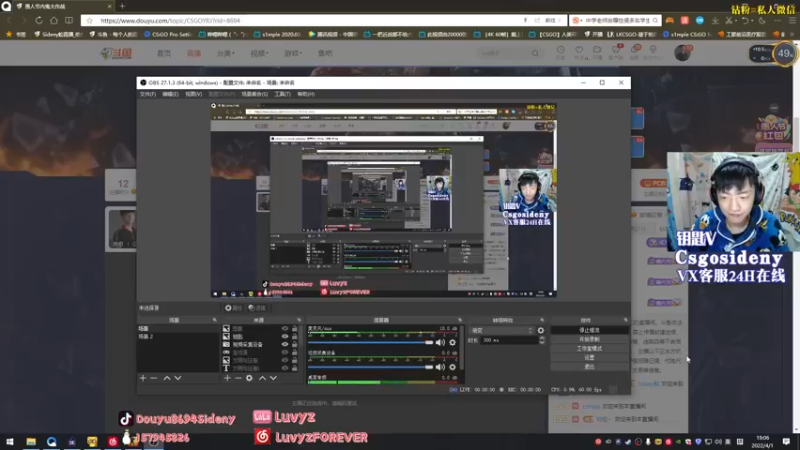The image size is (800, 450).
Task: Click transition duration 300 ms field
Action: click(x=508, y=340)
